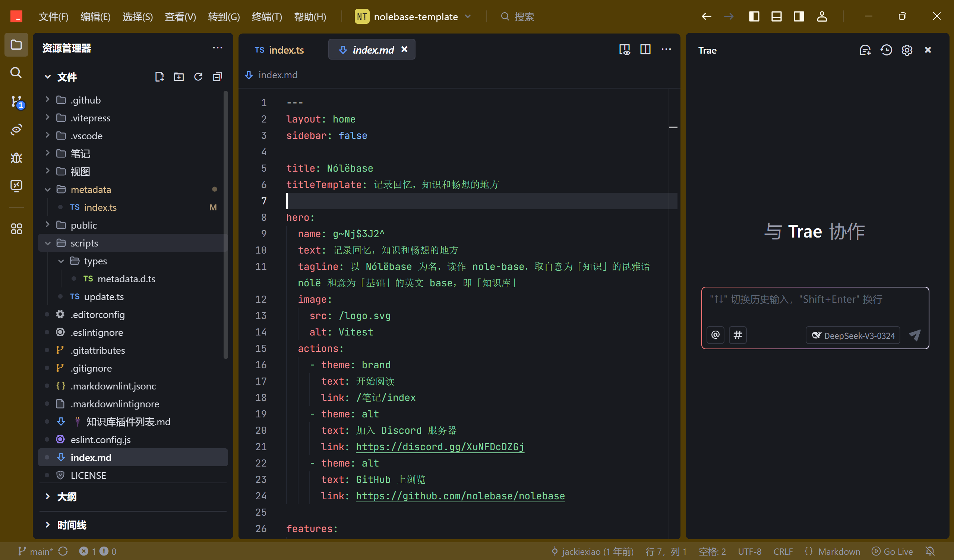Open the Run and Debug bug icon

click(x=16, y=158)
